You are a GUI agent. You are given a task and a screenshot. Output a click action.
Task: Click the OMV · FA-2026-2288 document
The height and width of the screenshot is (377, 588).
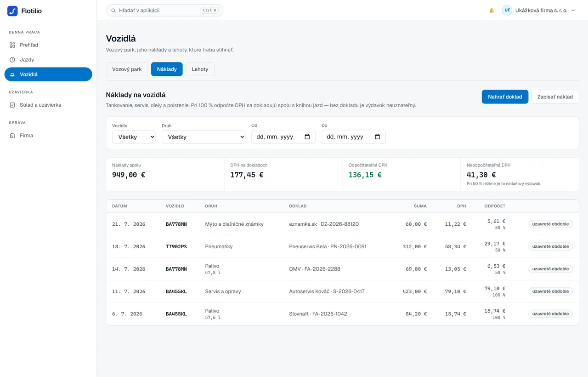tap(315, 269)
